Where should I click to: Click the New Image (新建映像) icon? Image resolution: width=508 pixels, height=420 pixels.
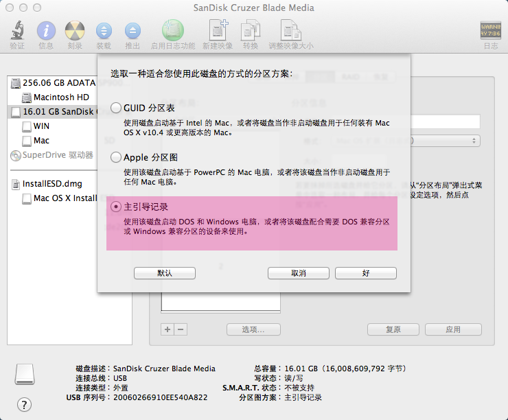(x=218, y=30)
